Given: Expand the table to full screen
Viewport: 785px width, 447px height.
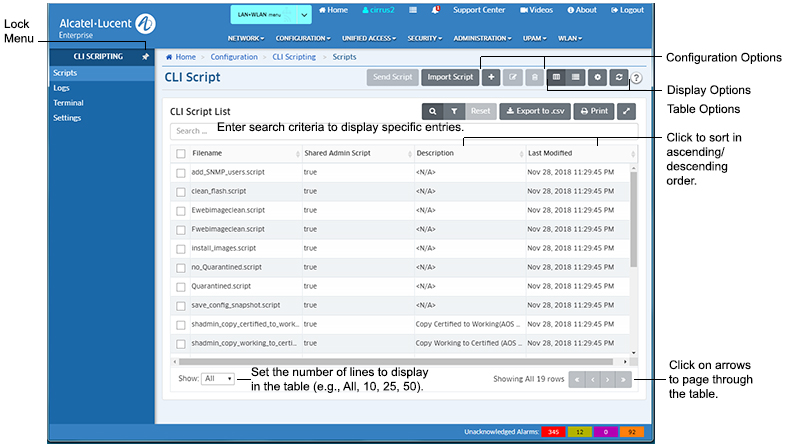Looking at the screenshot, I should pyautogui.click(x=627, y=112).
